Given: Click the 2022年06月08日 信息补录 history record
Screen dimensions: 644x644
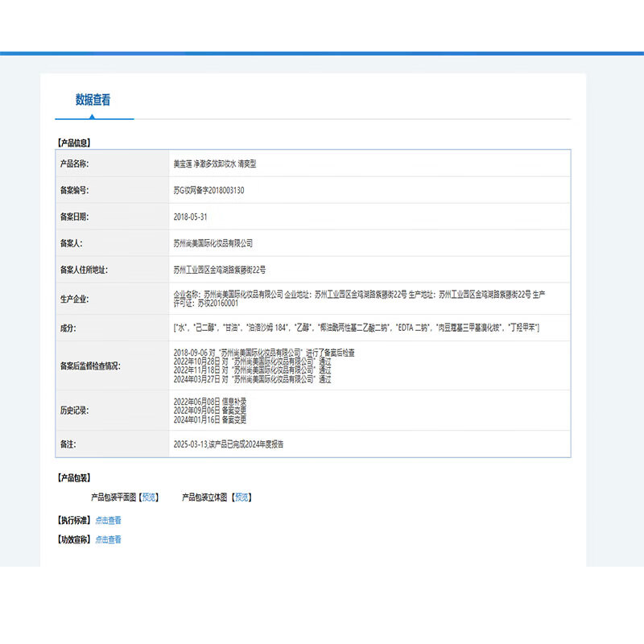Looking at the screenshot, I should click(209, 401).
